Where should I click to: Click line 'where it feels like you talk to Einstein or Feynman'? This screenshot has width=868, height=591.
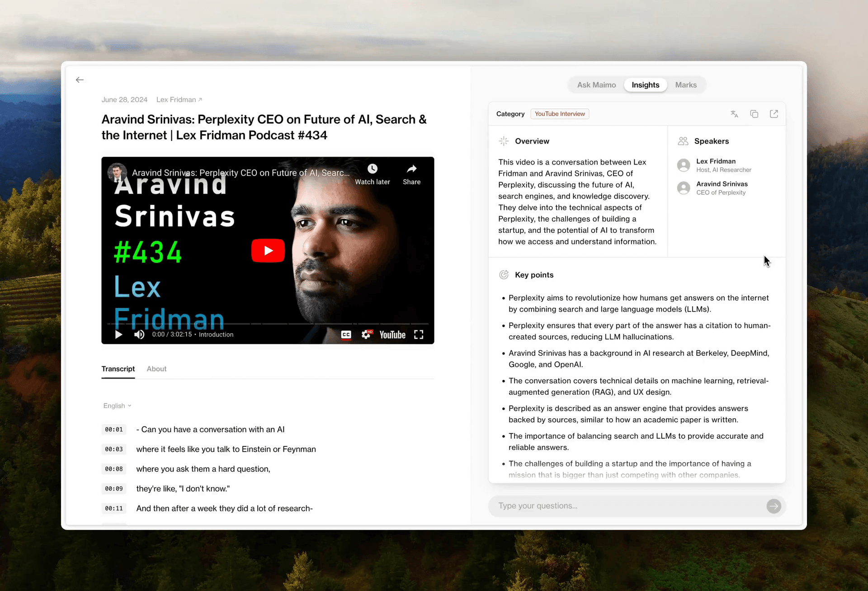click(x=226, y=449)
